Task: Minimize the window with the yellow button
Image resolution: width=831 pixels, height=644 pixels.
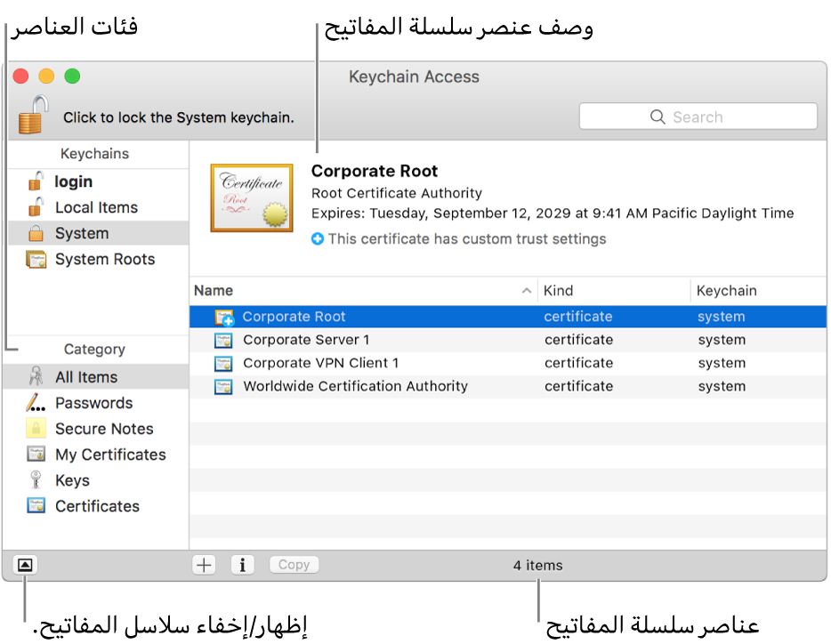Action: pos(46,76)
